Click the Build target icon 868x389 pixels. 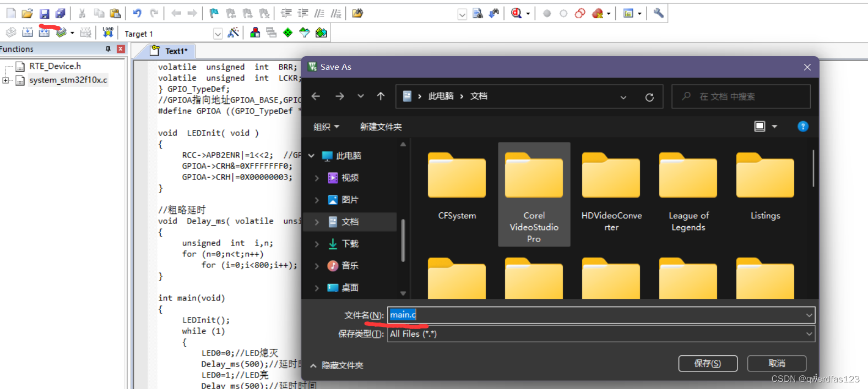[x=28, y=33]
